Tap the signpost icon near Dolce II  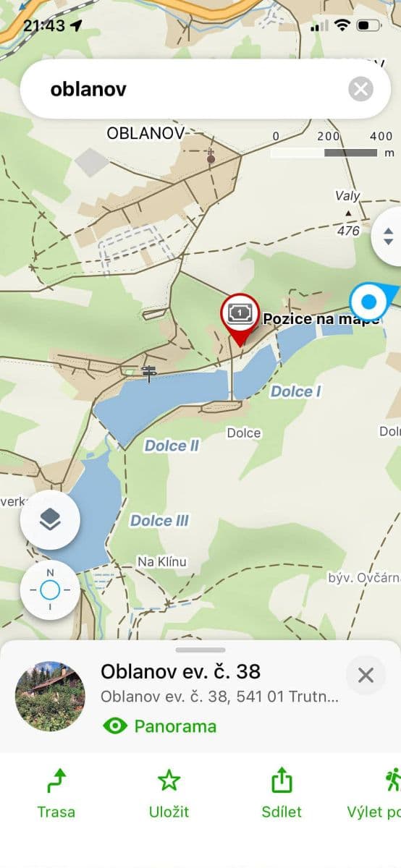click(149, 373)
